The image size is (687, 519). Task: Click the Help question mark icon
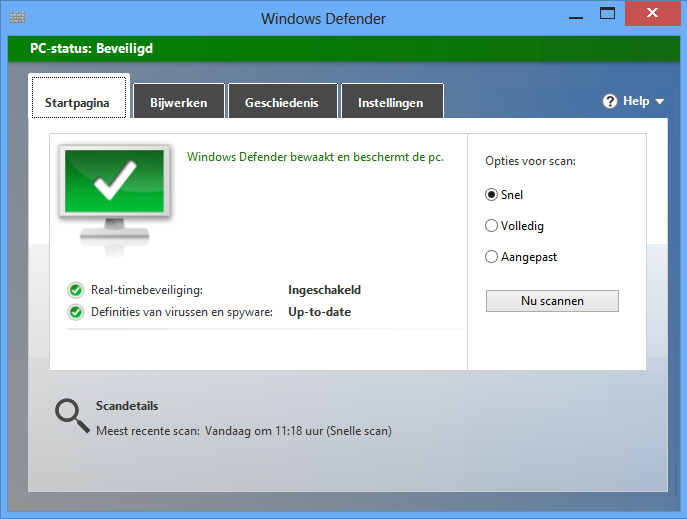coord(610,102)
